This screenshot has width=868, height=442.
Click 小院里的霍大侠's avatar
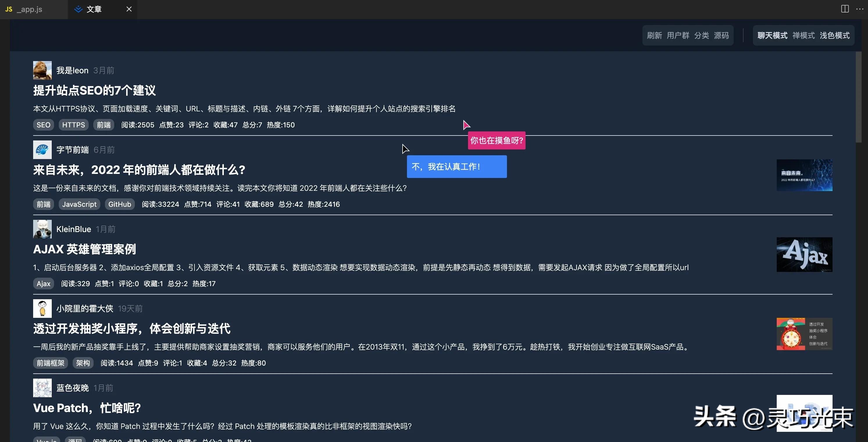(42, 308)
